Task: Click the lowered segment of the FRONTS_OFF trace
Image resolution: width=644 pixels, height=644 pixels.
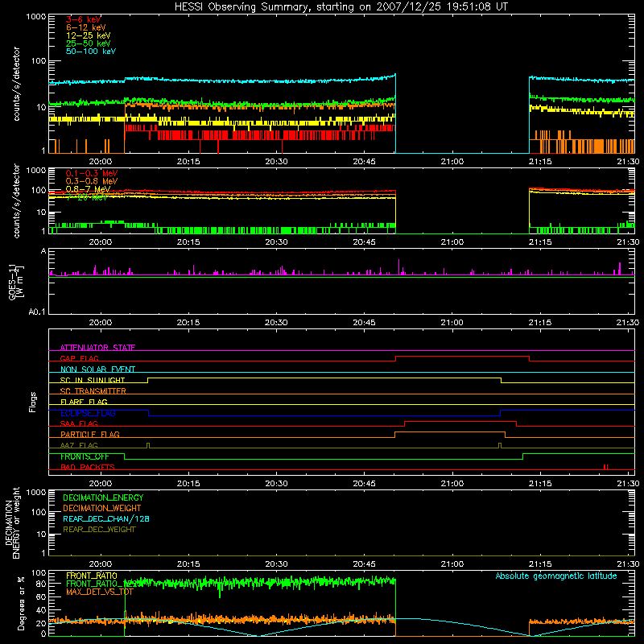Action: (324, 459)
